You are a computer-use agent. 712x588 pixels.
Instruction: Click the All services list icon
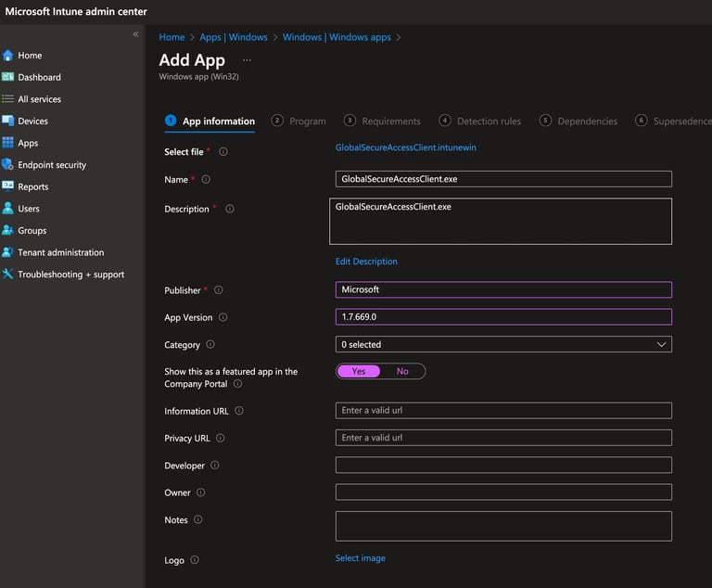pos(7,98)
